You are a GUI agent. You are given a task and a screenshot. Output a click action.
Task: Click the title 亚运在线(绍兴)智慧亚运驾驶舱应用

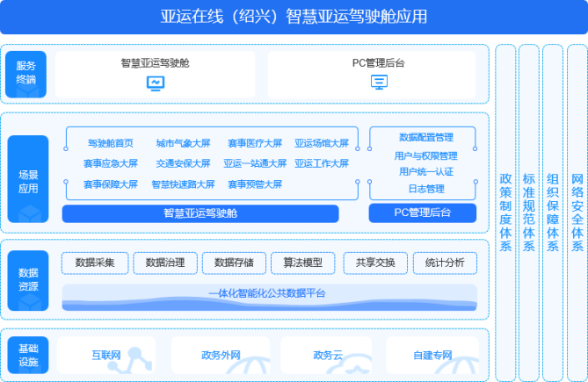tap(294, 17)
